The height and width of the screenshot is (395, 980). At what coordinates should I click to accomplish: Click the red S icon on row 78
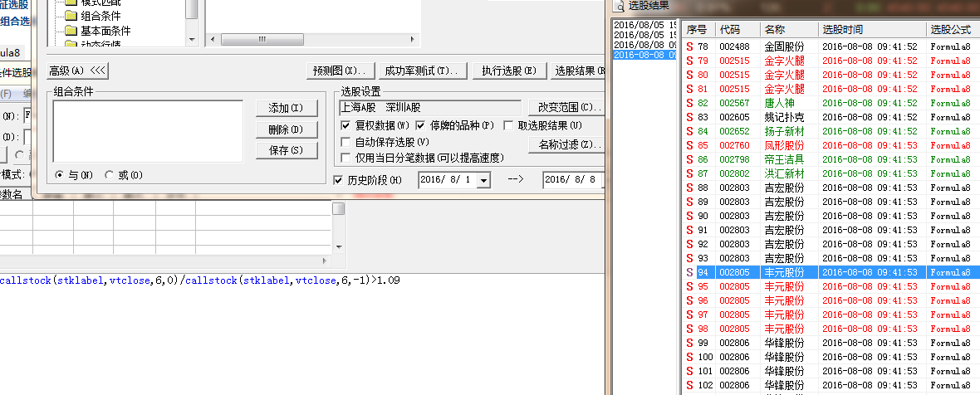[689, 47]
